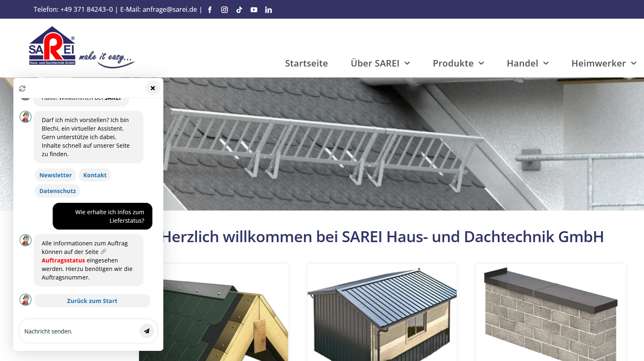The image size is (644, 361).
Task: Click the Newsletter chat button
Action: pos(56,175)
